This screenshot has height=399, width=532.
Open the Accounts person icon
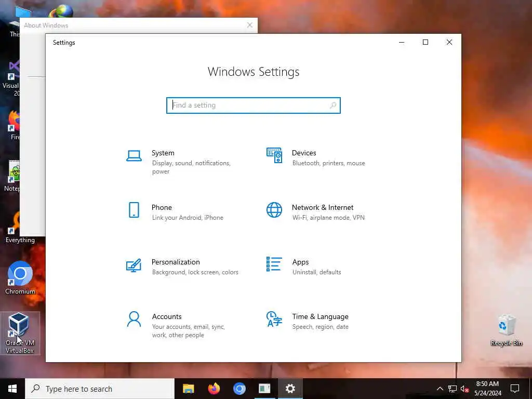[x=134, y=320]
